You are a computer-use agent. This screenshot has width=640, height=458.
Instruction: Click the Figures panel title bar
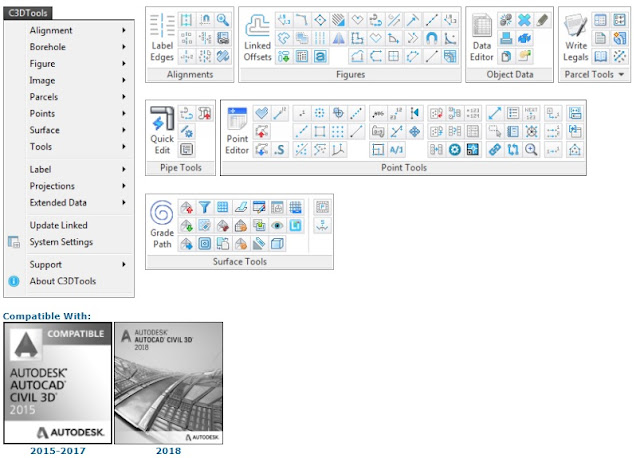coord(350,74)
